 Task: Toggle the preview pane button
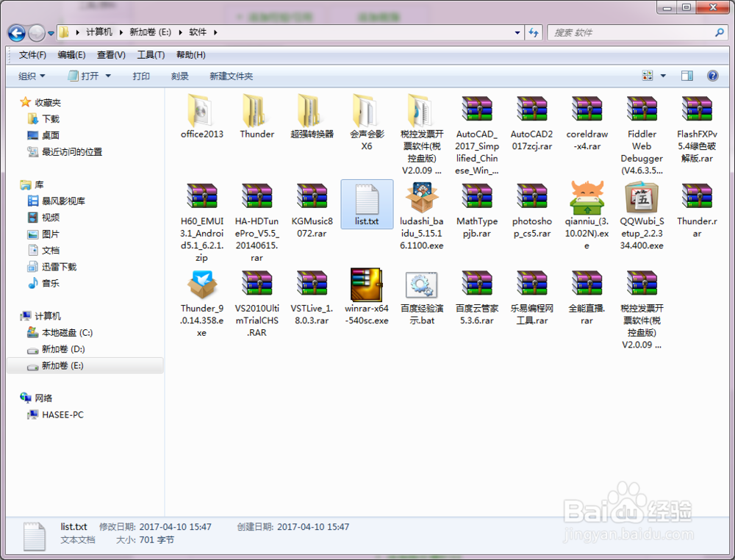[687, 76]
